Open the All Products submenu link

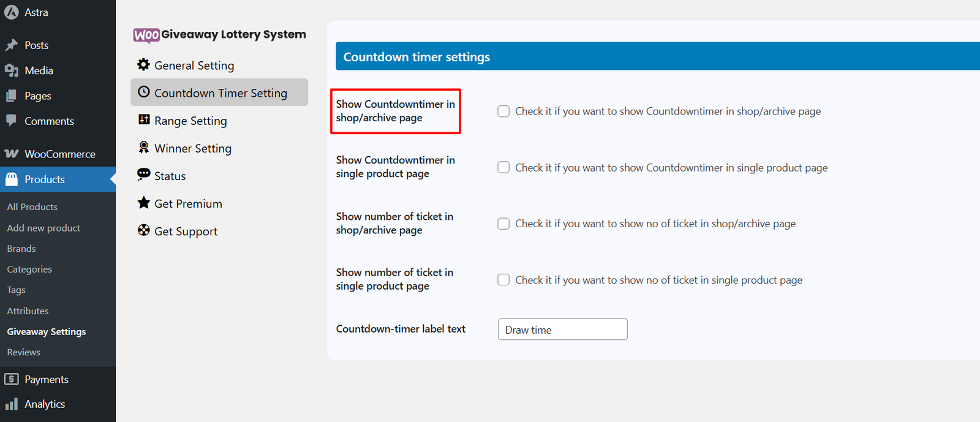tap(32, 207)
